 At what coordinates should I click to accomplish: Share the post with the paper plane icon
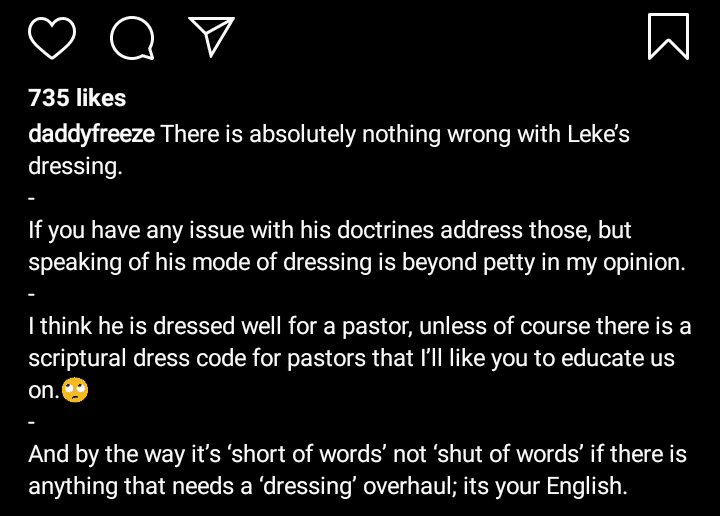211,37
